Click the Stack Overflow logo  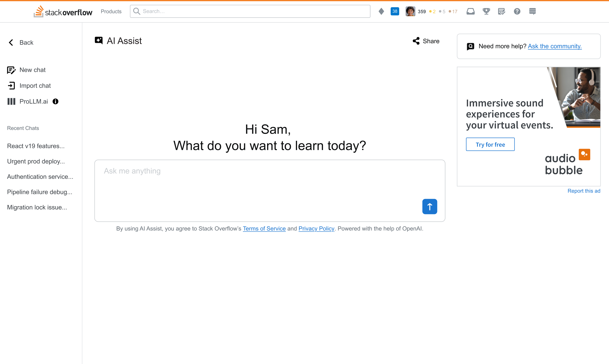click(x=63, y=11)
